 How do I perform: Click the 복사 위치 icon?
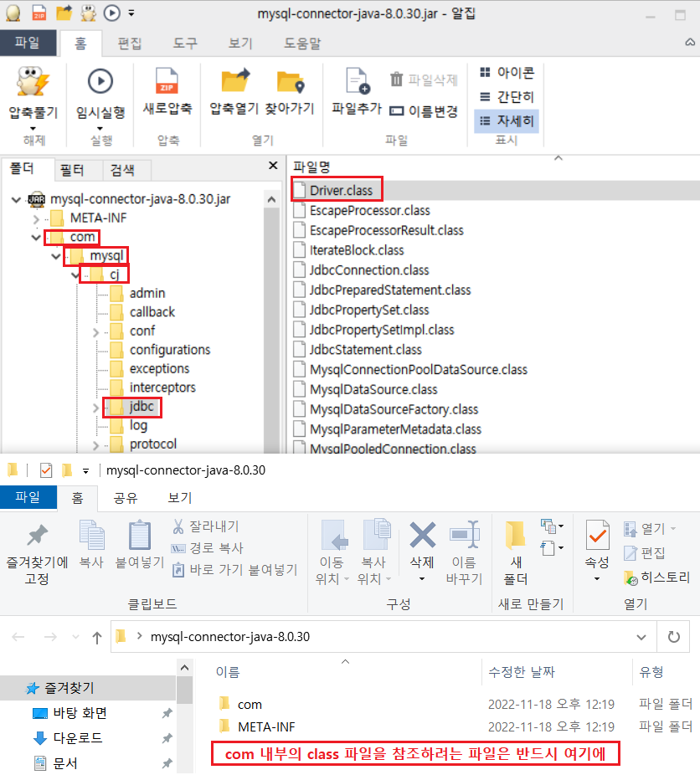(376, 534)
